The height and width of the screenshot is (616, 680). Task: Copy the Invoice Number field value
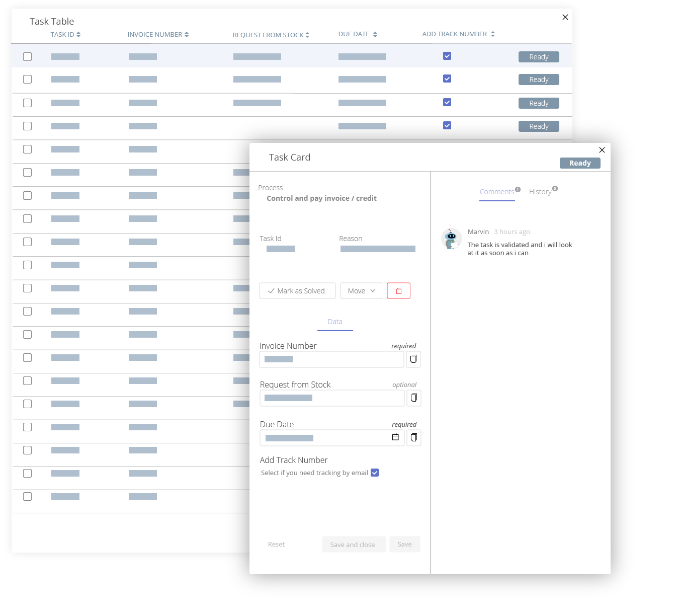(413, 359)
